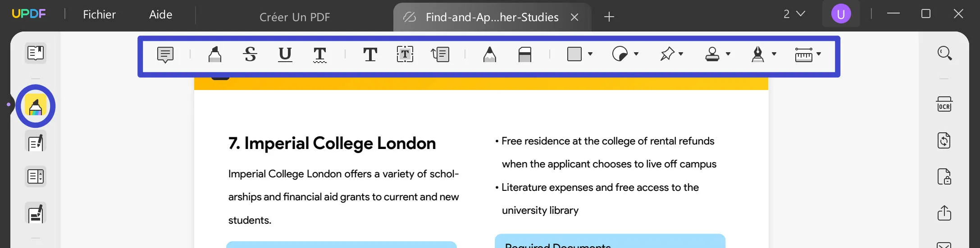Select the stamp tool

712,54
